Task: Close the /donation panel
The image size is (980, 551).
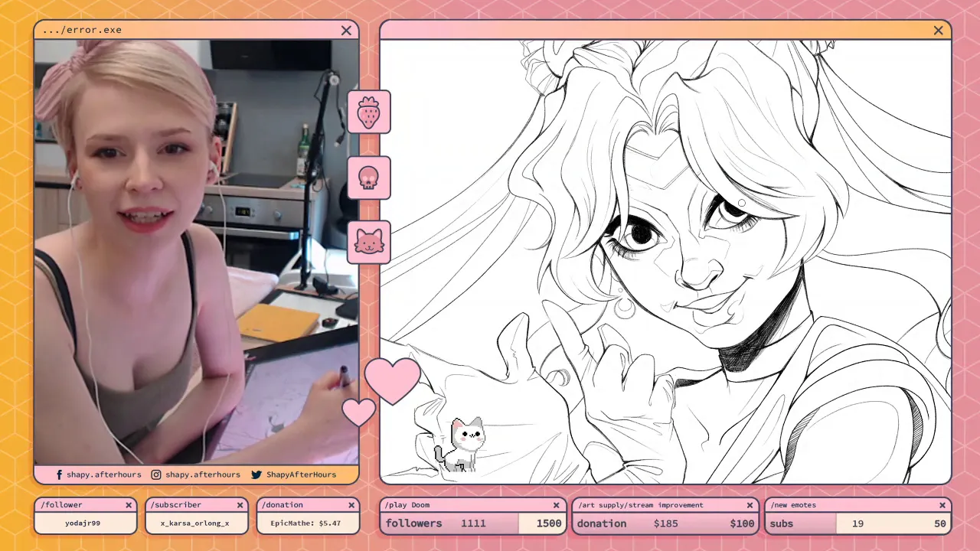Action: point(351,505)
